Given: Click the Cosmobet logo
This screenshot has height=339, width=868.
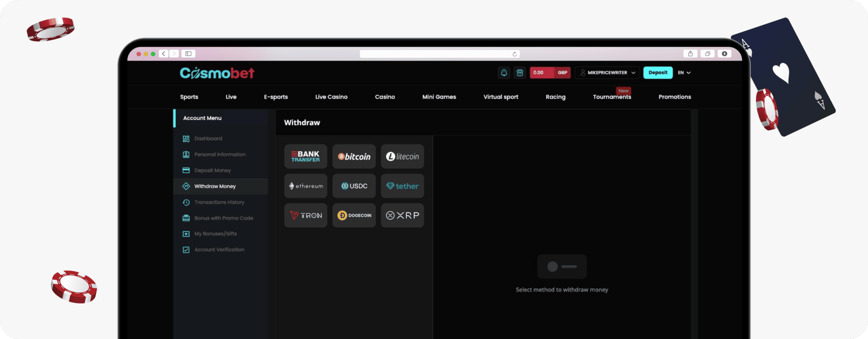Looking at the screenshot, I should (x=217, y=73).
